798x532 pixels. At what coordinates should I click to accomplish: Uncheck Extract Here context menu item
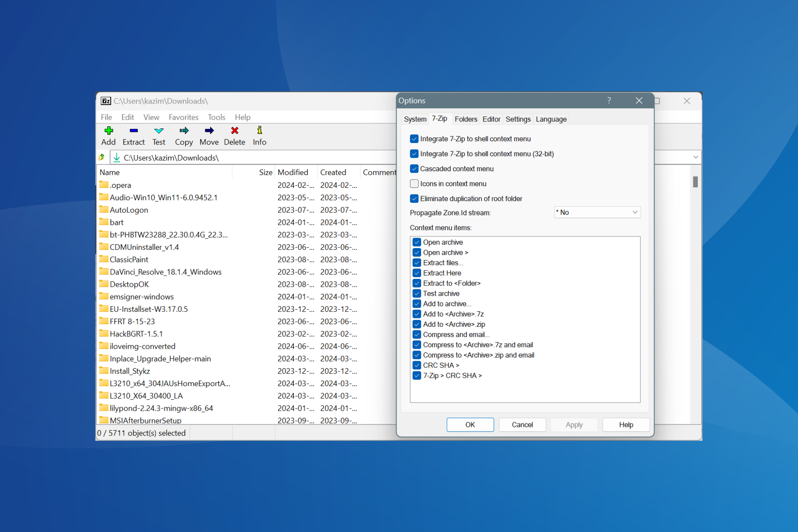click(x=417, y=273)
